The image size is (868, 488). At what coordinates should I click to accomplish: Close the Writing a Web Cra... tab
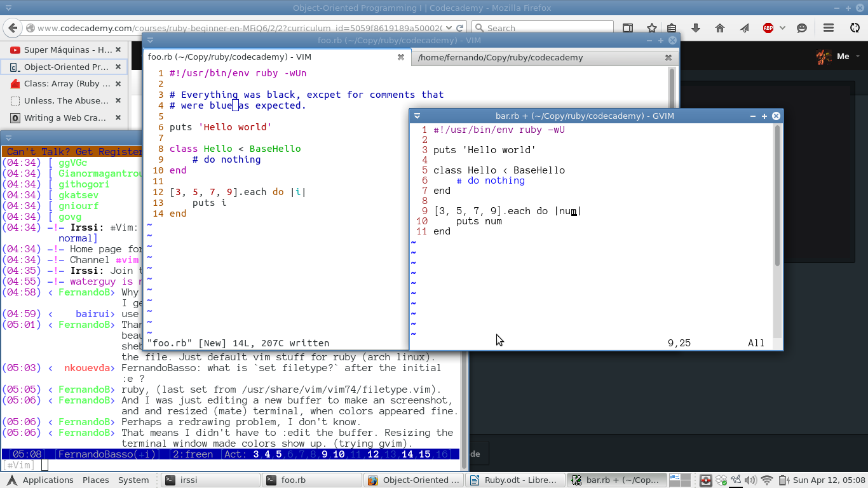(x=118, y=118)
